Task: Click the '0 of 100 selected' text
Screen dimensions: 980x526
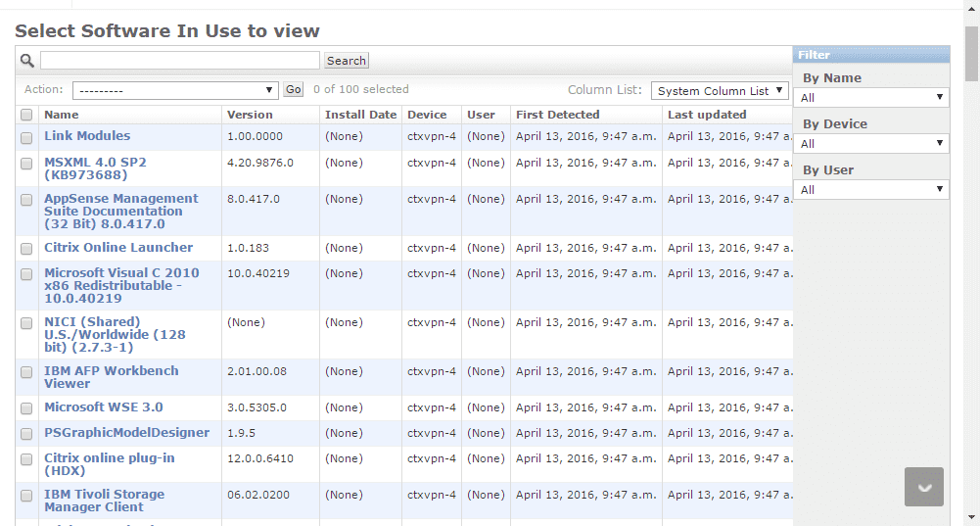Action: (361, 89)
